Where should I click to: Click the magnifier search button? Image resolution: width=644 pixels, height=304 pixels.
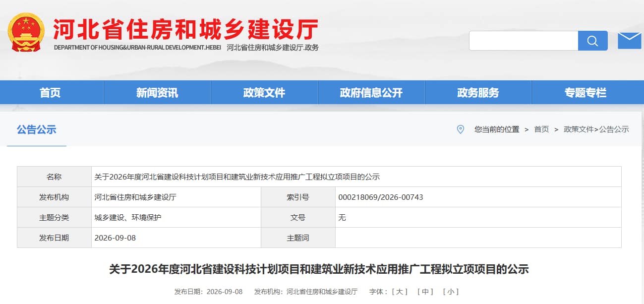tap(592, 41)
